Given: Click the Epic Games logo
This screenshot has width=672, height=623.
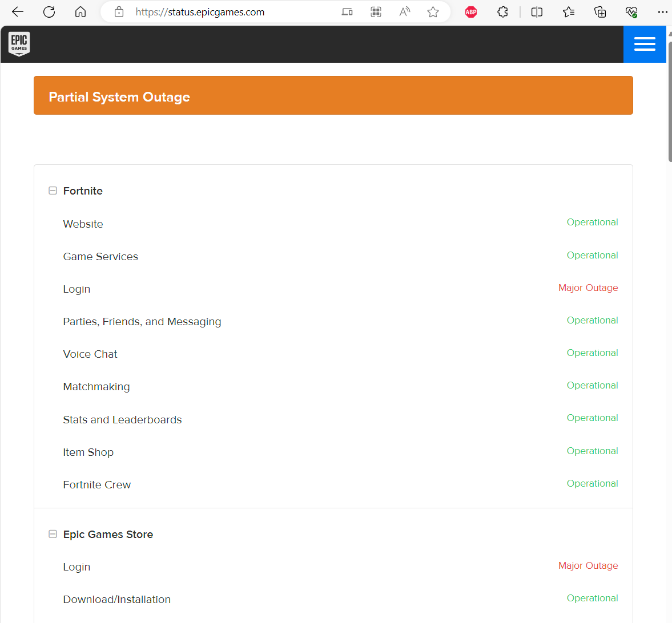Looking at the screenshot, I should pos(19,44).
